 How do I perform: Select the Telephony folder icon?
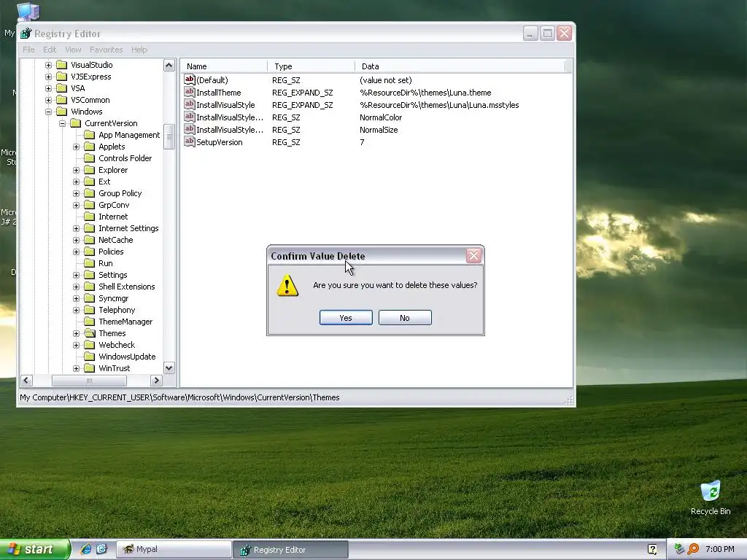[x=90, y=310]
